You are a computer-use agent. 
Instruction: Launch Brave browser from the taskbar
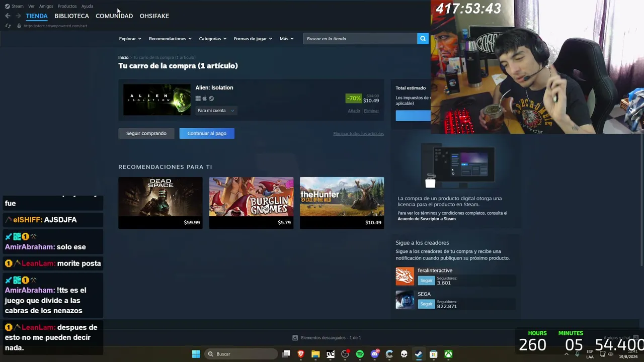pos(301,354)
